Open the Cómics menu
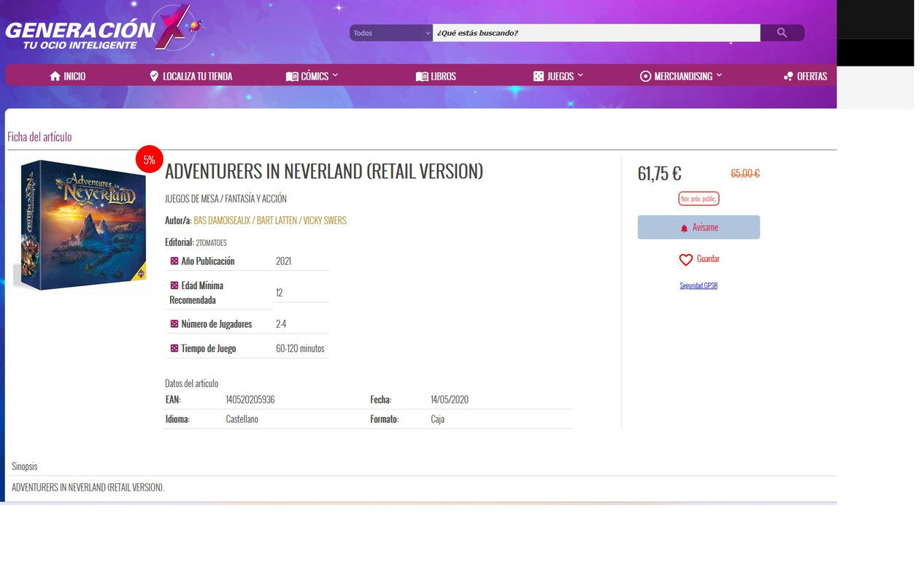This screenshot has height=584, width=924. [x=312, y=76]
